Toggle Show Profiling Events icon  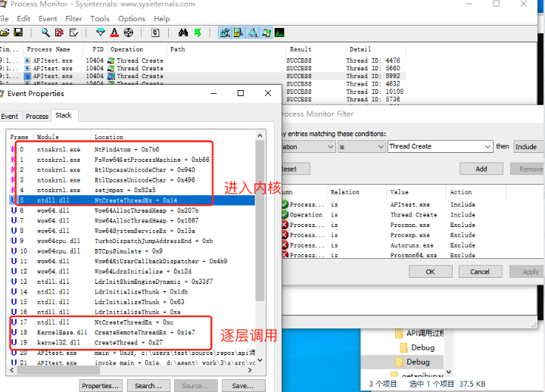(279, 33)
